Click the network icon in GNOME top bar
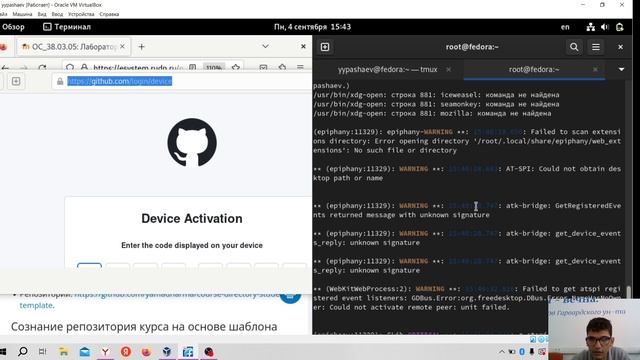 591,27
